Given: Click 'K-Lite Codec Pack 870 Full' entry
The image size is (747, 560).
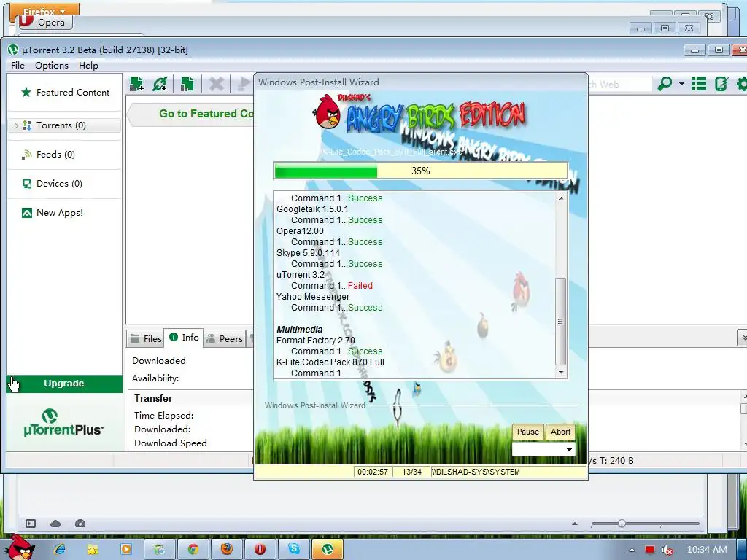Looking at the screenshot, I should pyautogui.click(x=330, y=362).
